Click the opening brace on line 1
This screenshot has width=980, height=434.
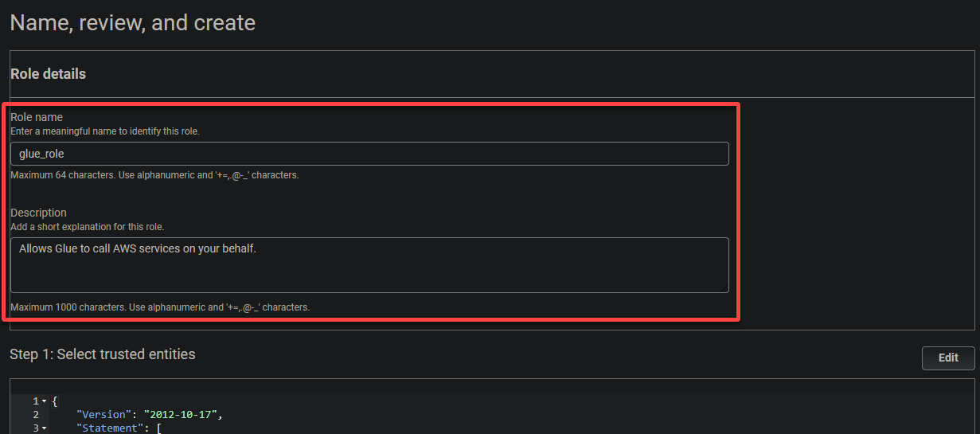pos(54,401)
